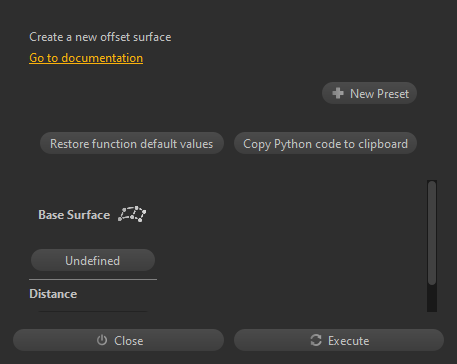457x364 pixels.
Task: Click the 'New Preset' text label
Action: tap(379, 94)
